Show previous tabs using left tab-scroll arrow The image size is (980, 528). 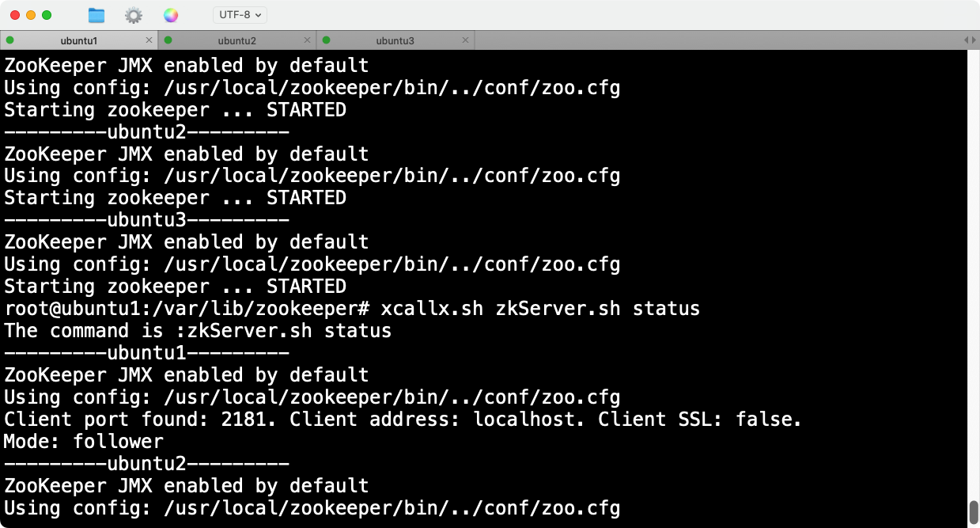967,40
